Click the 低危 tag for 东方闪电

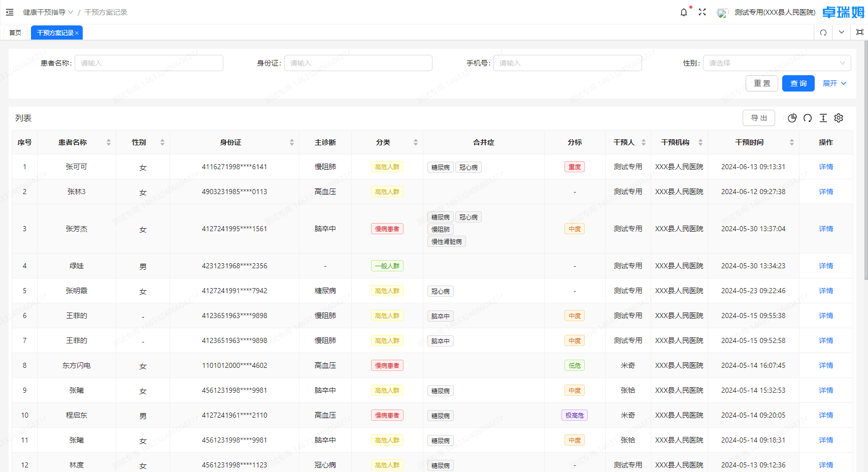click(575, 365)
